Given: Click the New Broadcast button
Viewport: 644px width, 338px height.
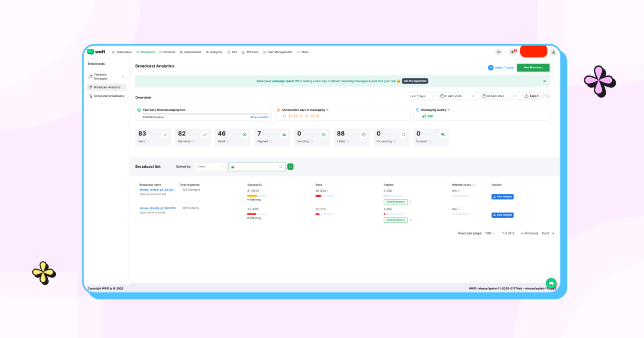Looking at the screenshot, I should pos(533,68).
